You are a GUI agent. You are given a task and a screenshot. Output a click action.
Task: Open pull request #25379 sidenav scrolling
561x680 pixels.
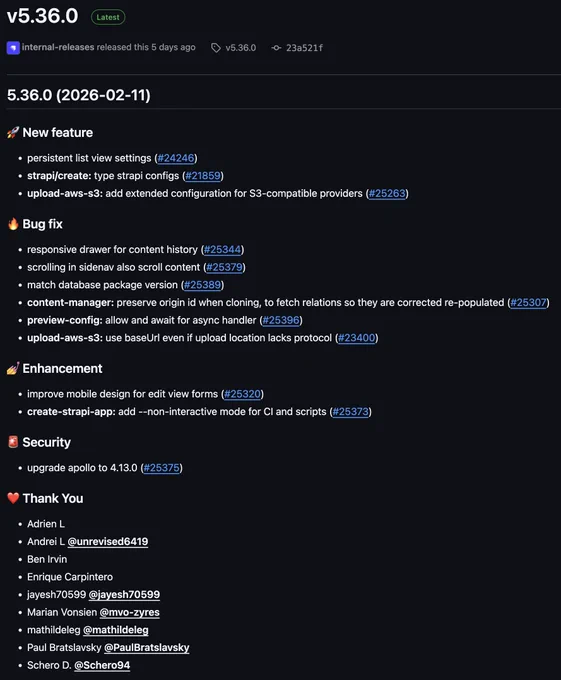pyautogui.click(x=225, y=267)
